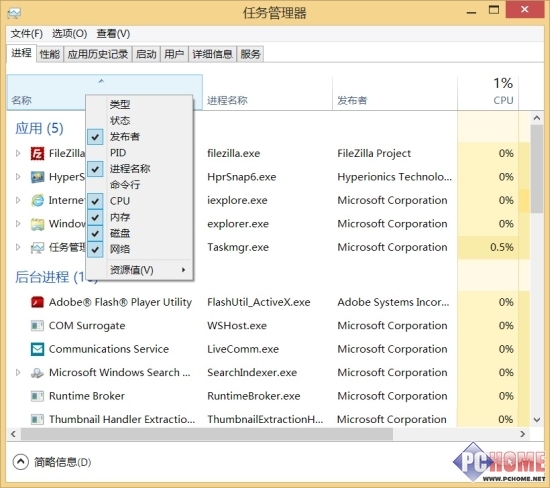Screen dimensions: 550x488
Task: Click the FileZilla application icon
Action: pyautogui.click(x=37, y=153)
